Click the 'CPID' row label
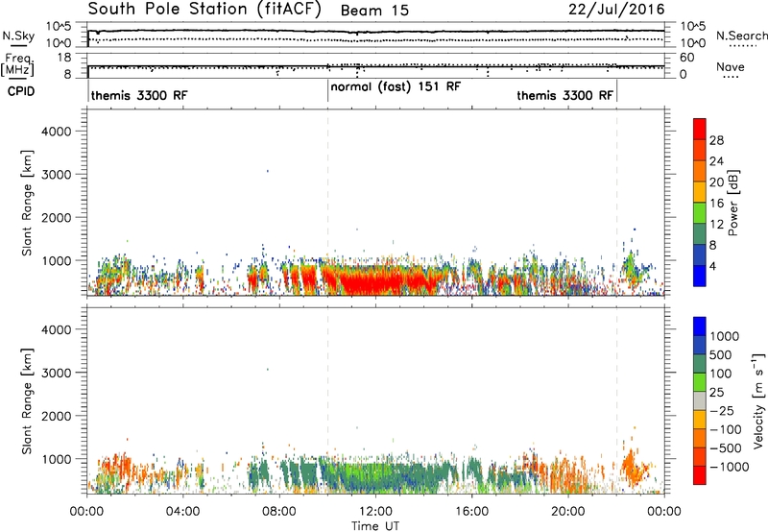 [x=20, y=91]
